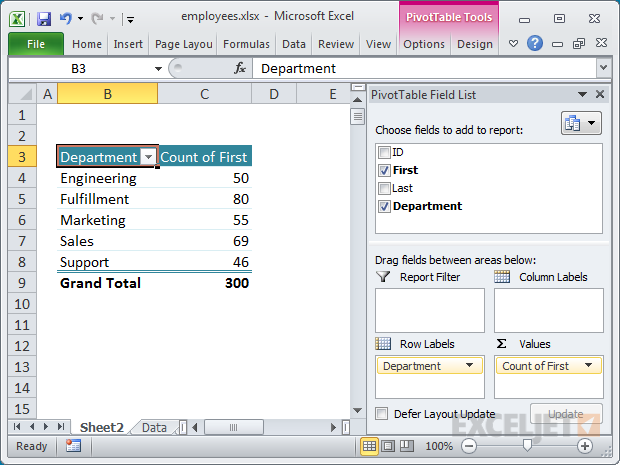Open the Name Box dropdown arrow
Image resolution: width=620 pixels, height=465 pixels.
[x=158, y=68]
